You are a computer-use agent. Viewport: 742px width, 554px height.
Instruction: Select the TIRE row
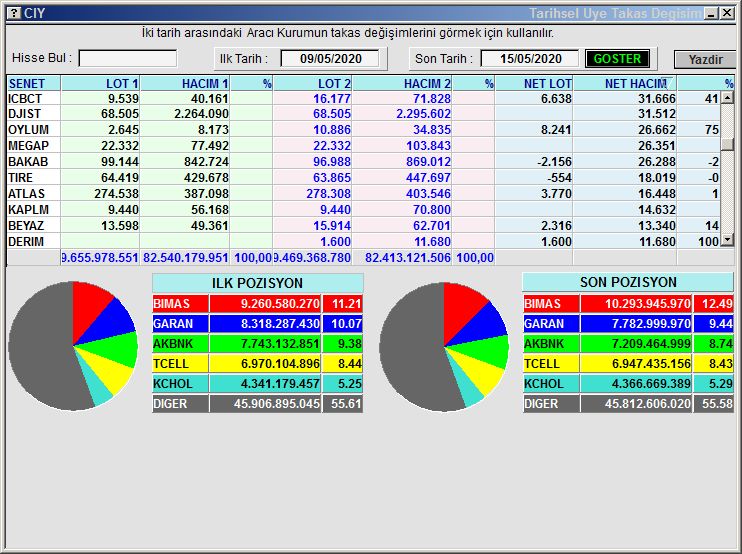(x=363, y=178)
